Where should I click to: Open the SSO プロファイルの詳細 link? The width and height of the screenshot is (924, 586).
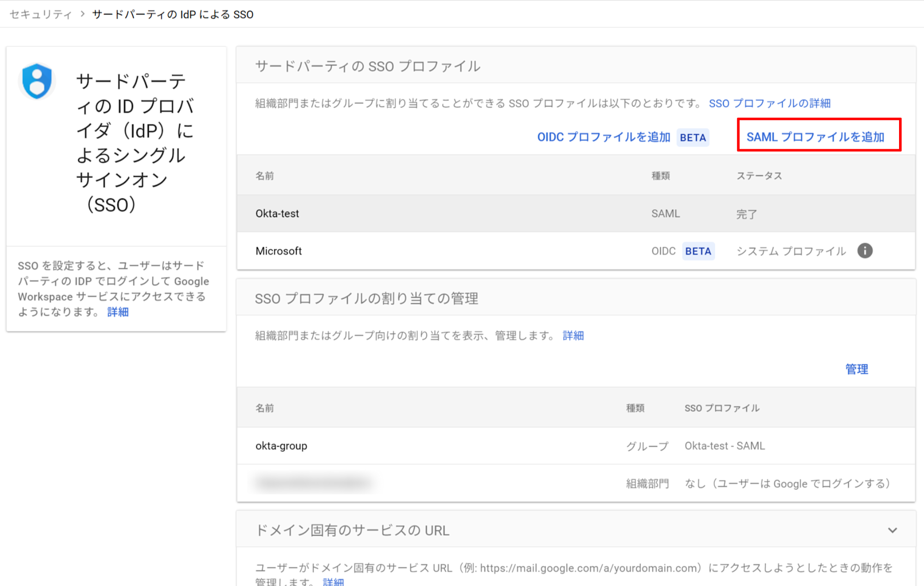(x=770, y=103)
